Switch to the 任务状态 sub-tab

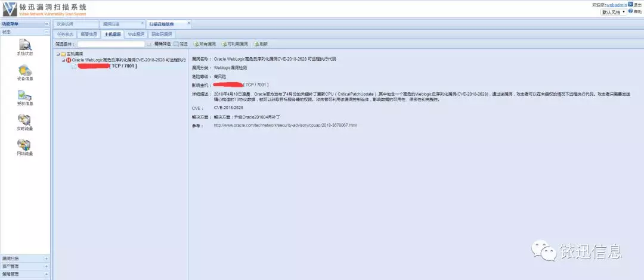pos(66,35)
